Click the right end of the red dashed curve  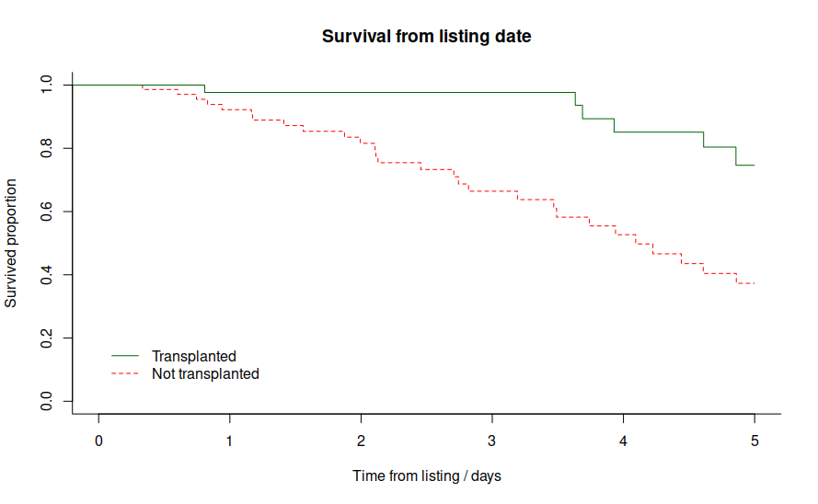click(754, 283)
